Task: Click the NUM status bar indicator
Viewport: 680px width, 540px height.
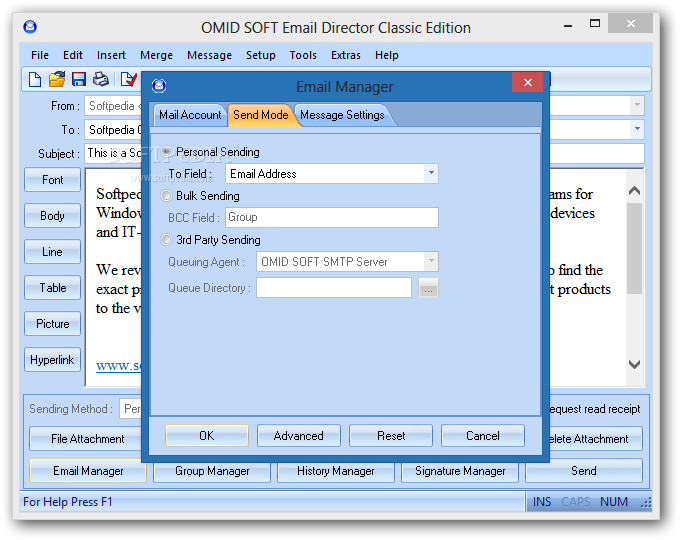Action: tap(614, 502)
